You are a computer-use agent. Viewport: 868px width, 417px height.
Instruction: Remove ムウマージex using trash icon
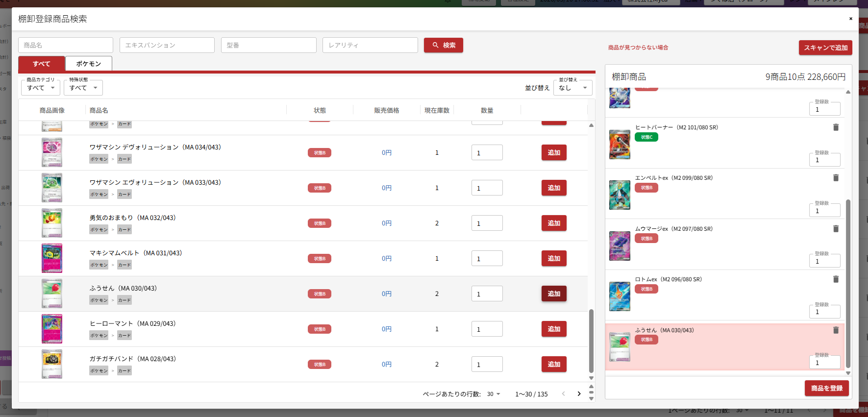(x=836, y=229)
